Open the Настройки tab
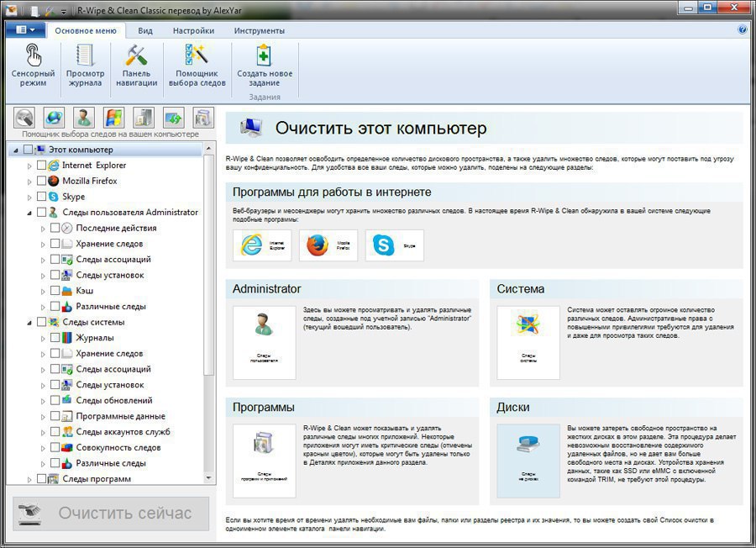Viewport: 756px width, 548px height. pos(193,30)
